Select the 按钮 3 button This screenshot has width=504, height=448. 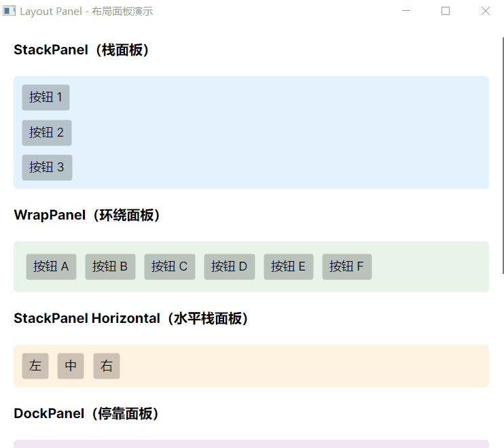pos(47,167)
